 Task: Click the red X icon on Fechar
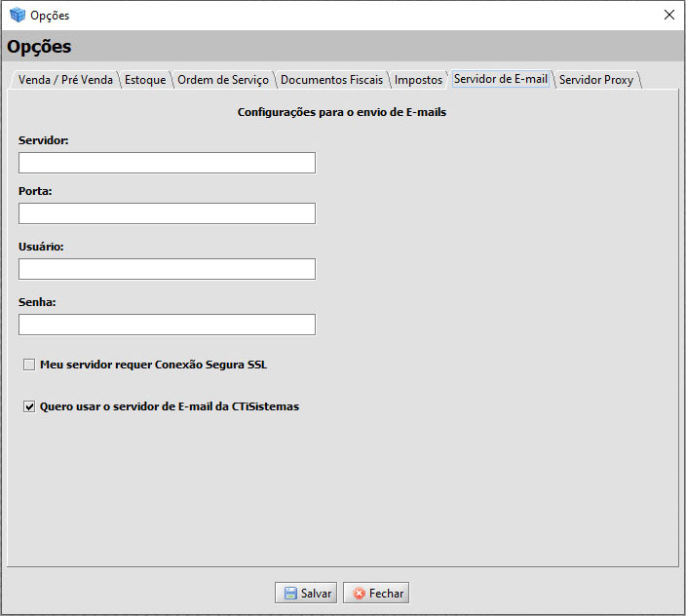[359, 594]
